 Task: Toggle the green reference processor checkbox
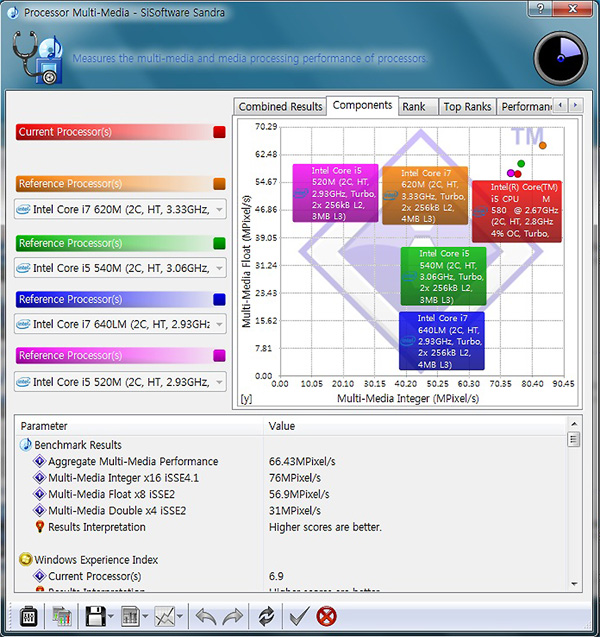[x=219, y=243]
